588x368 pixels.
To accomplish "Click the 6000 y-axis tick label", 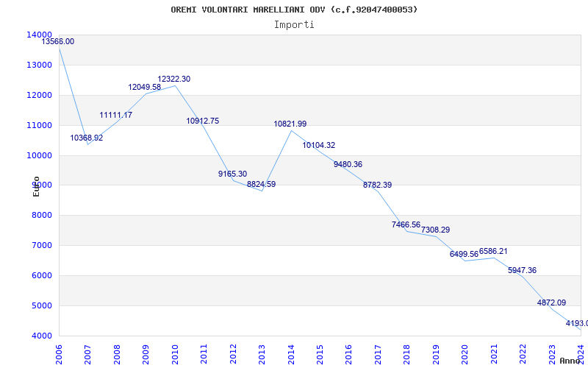I will pyautogui.click(x=41, y=275).
